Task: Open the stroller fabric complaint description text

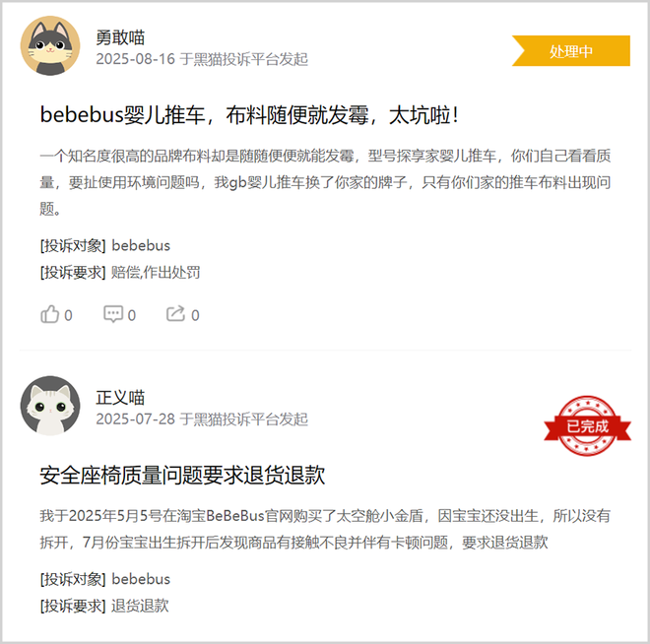Action: [x=325, y=182]
